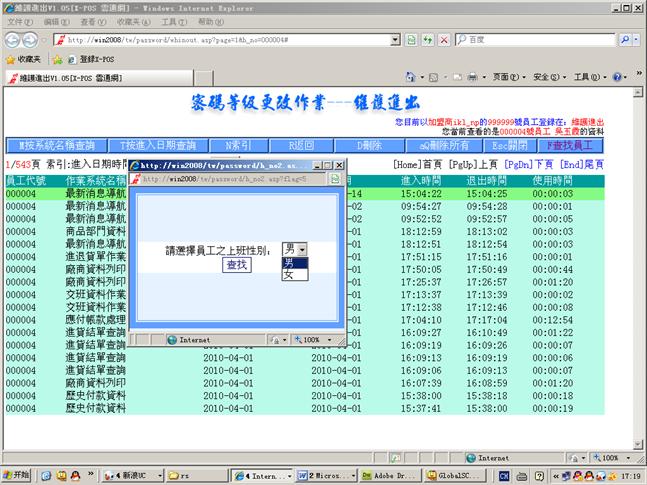Click the [End]尾頁 link

point(582,163)
